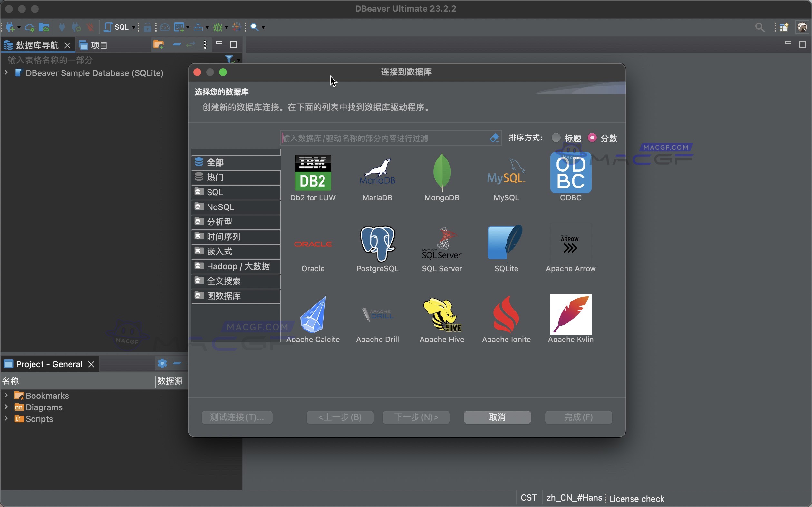This screenshot has height=507, width=812.
Task: Open the dashboard gauge icon in toolbar
Action: [165, 27]
